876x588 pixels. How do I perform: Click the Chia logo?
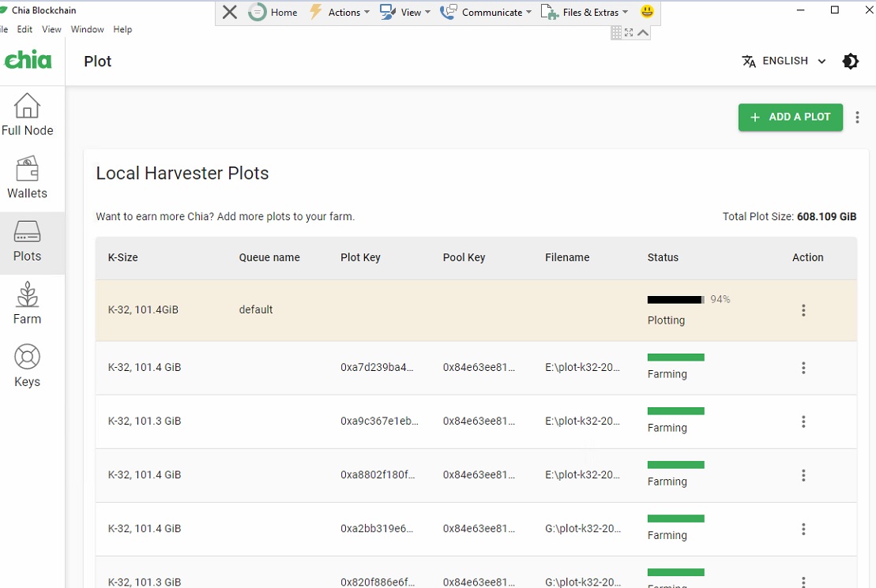28,60
